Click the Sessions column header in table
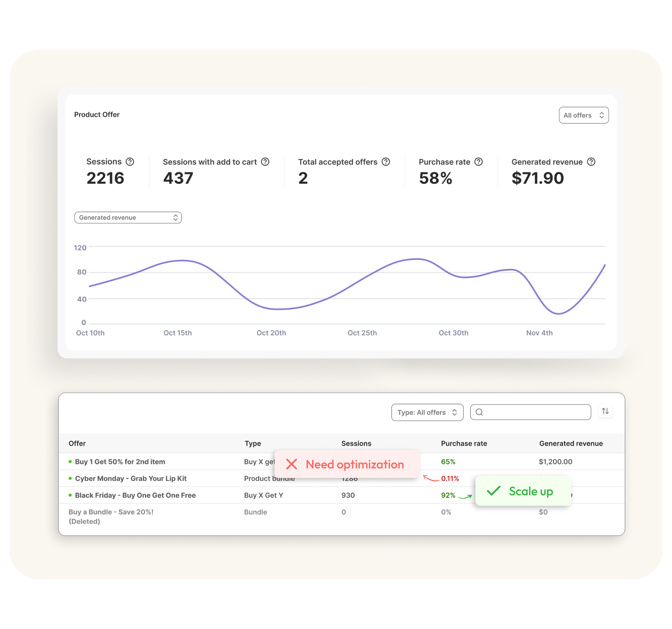This screenshot has height=629, width=672. click(356, 443)
